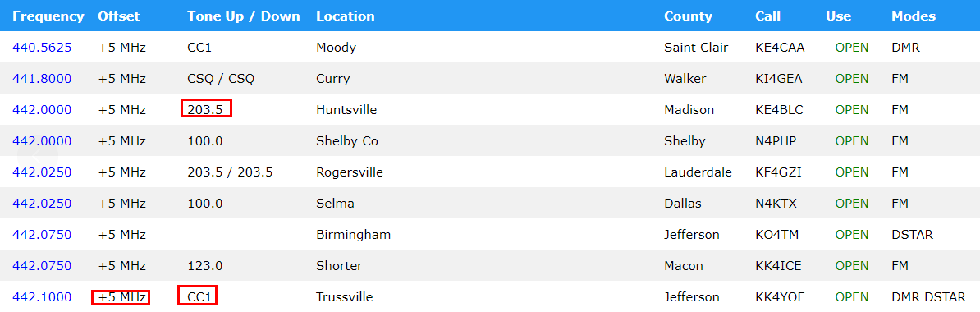Open the 442.0000 Shelby Co frequency link

(x=42, y=140)
